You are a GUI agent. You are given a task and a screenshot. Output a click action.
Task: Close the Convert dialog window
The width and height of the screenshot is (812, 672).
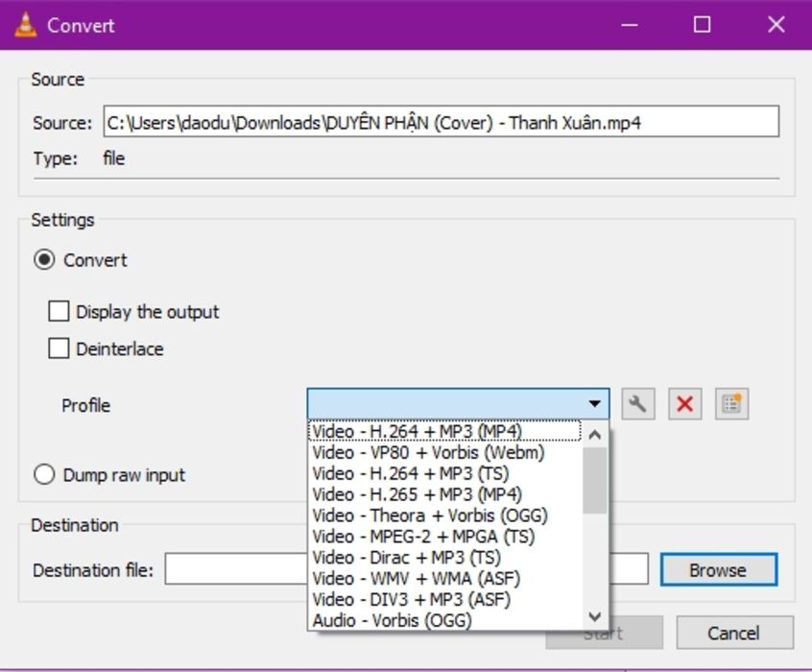tap(776, 25)
